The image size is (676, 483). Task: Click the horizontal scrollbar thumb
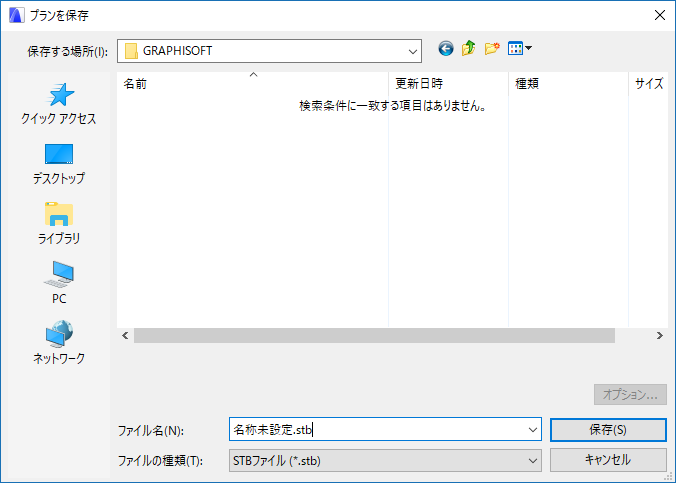click(x=374, y=336)
